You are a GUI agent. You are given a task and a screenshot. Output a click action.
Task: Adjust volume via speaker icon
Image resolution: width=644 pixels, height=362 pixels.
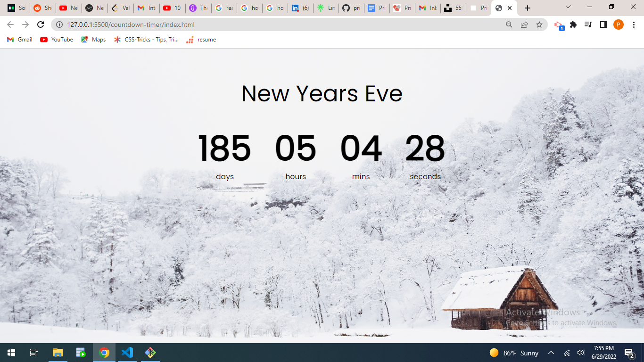tap(581, 353)
